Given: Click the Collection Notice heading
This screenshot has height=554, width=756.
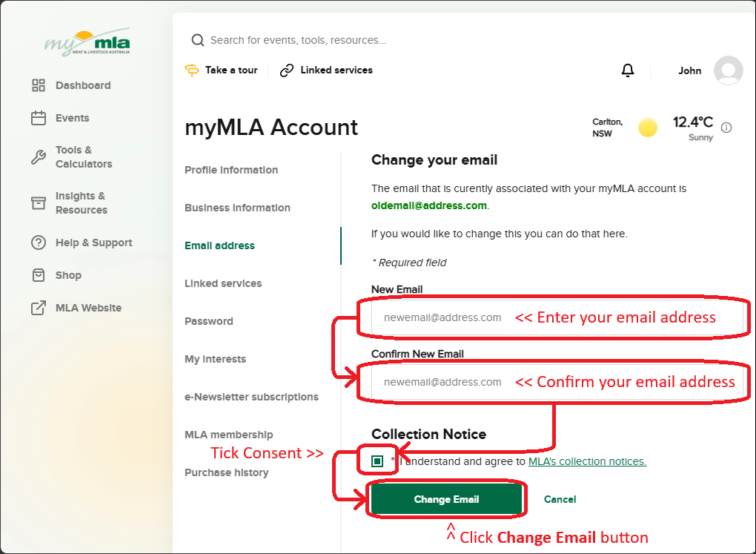Looking at the screenshot, I should click(428, 435).
